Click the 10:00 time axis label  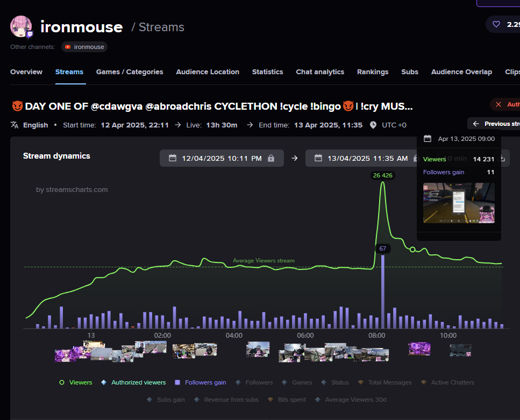pyautogui.click(x=448, y=336)
